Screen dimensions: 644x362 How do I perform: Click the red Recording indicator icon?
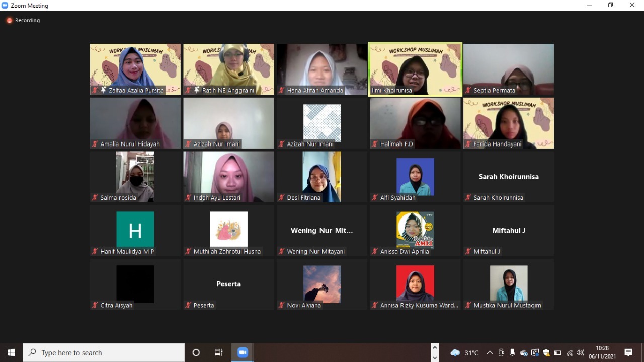(x=9, y=21)
